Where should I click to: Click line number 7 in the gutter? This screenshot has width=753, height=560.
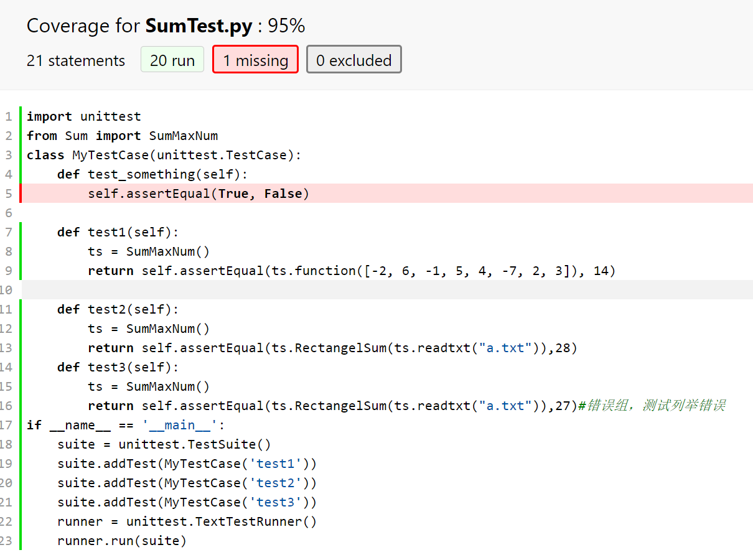(x=8, y=232)
